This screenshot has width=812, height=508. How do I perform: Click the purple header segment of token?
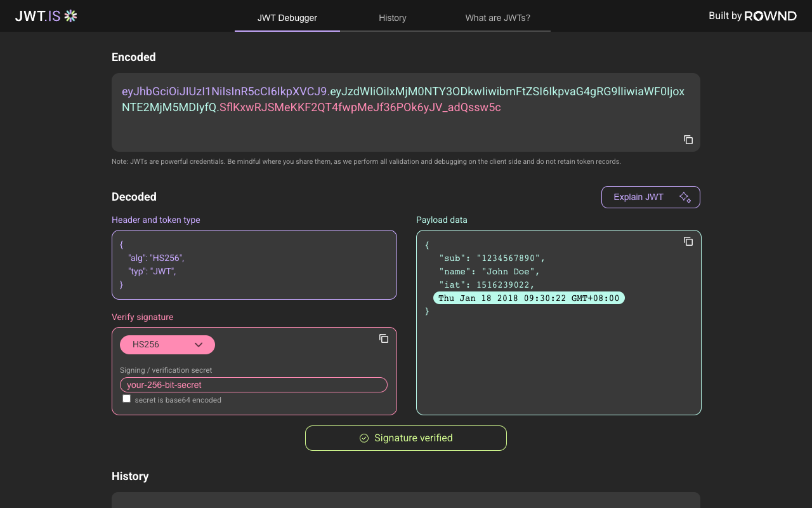225,91
